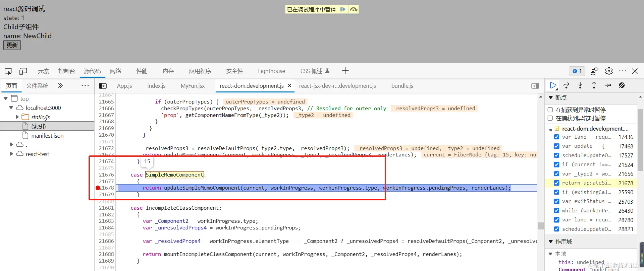
Task: Open the customize DevTools three-dot menu
Action: click(623, 71)
